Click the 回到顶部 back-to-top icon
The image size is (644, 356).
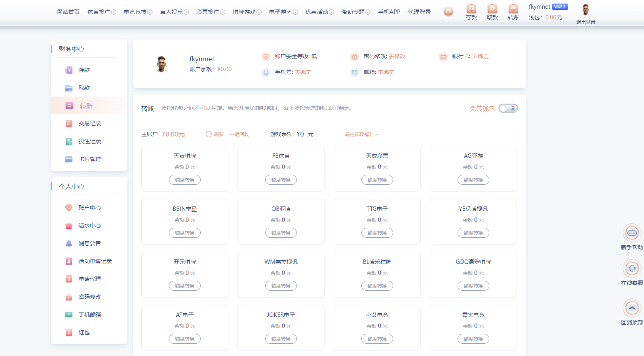pyautogui.click(x=632, y=307)
